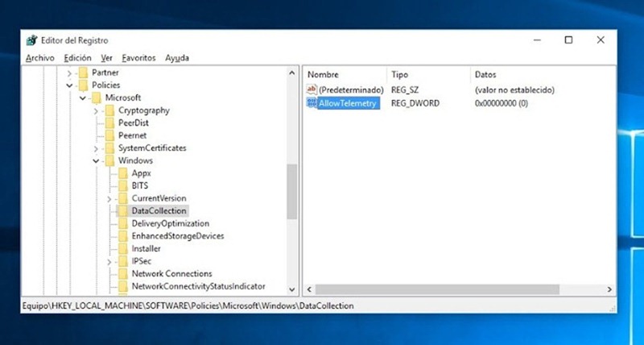
Task: Click the PeerDist folder icon
Action: (x=109, y=123)
